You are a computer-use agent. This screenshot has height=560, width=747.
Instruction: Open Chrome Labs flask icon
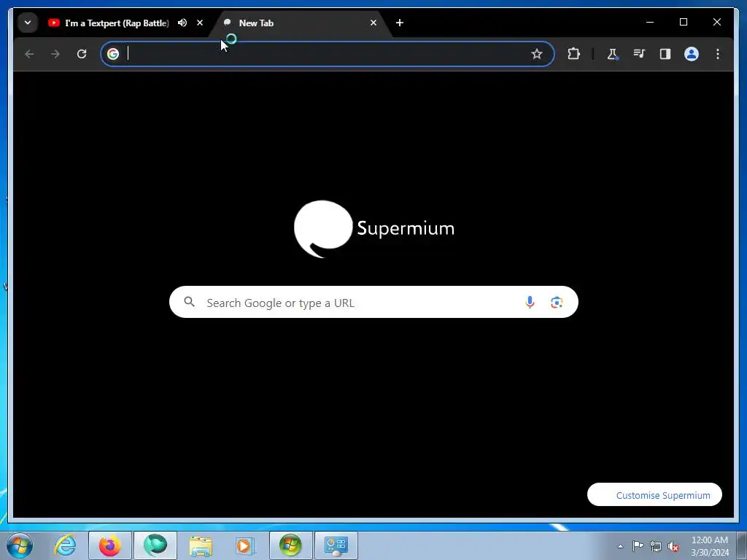[x=612, y=54]
